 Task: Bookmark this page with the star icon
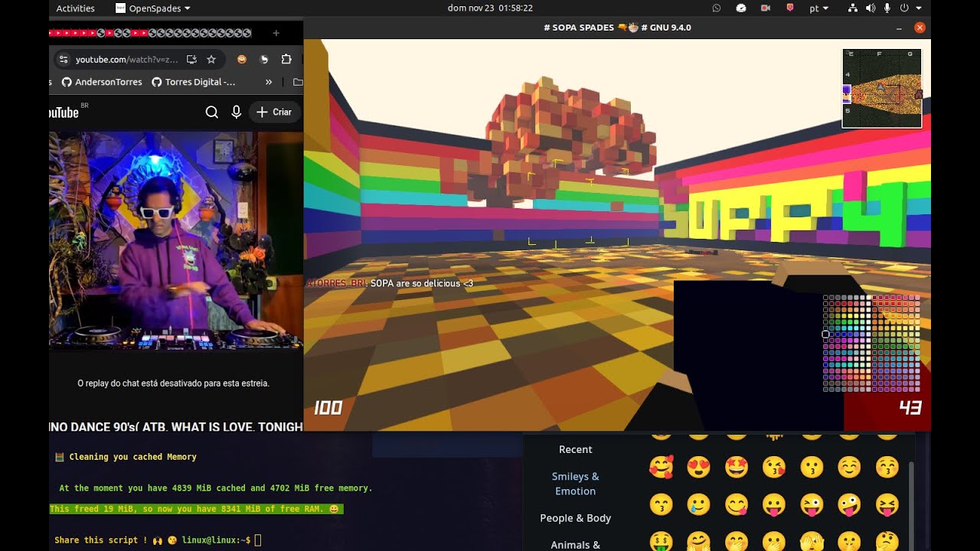[x=211, y=60]
